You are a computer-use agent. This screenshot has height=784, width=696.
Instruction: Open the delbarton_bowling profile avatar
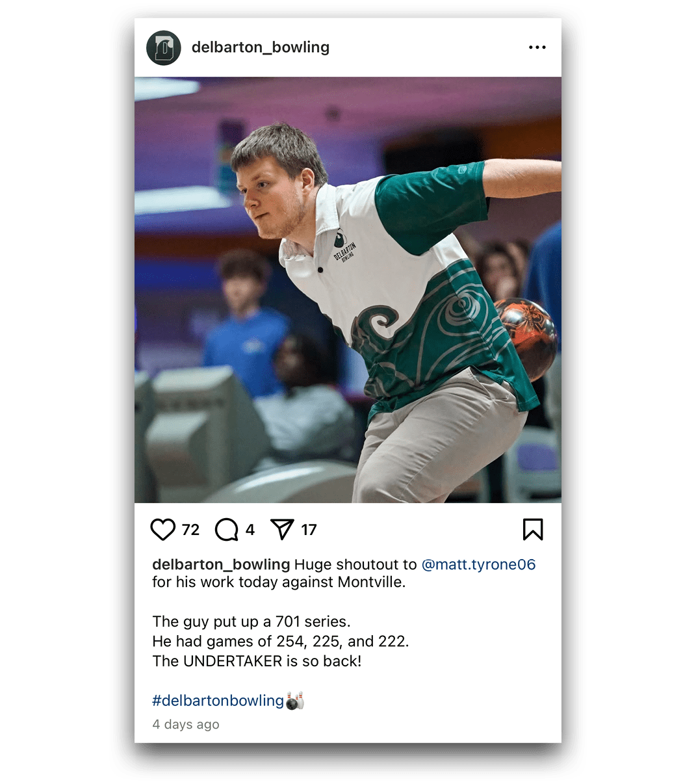[163, 47]
